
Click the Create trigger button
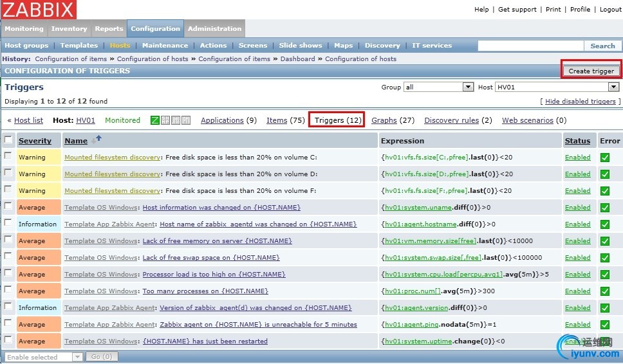coord(591,71)
